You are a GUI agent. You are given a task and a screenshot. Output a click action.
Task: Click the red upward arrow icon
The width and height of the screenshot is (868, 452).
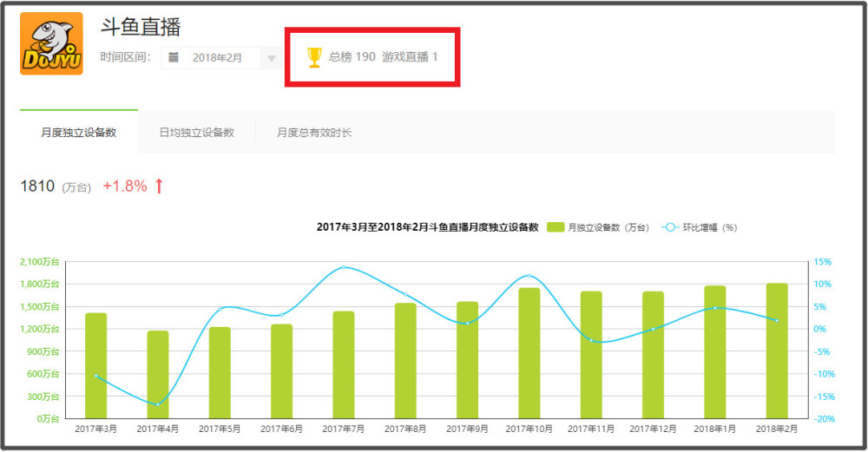point(159,186)
